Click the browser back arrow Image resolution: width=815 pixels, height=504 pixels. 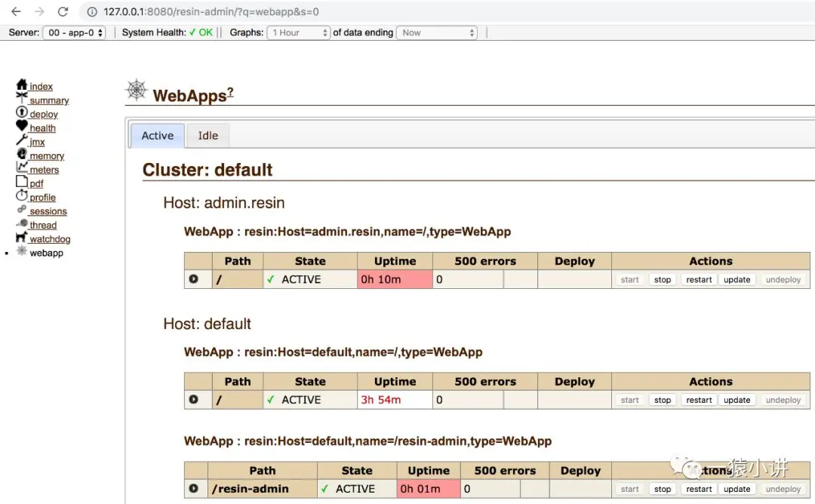[16, 11]
